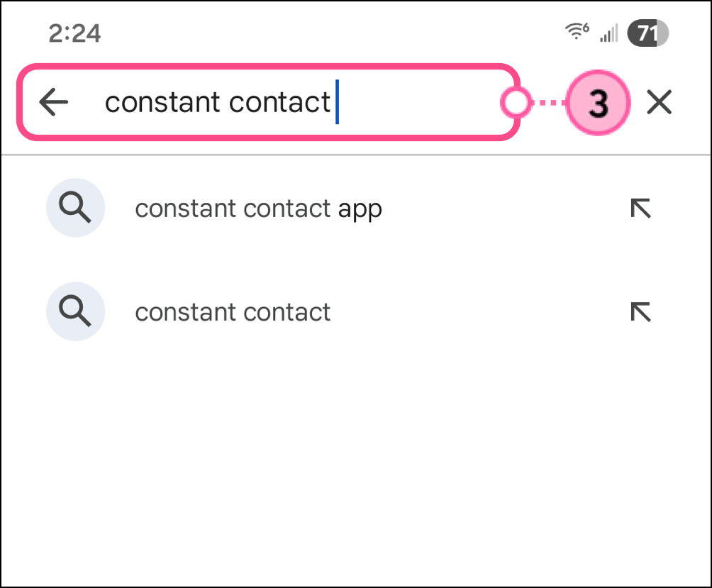Tap magnifier icon beside "constant contact app"
Screen dimensions: 712x588
(x=75, y=209)
